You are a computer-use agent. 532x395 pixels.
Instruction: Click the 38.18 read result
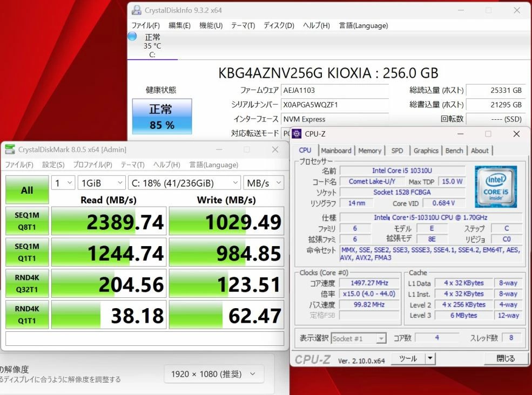pos(109,315)
